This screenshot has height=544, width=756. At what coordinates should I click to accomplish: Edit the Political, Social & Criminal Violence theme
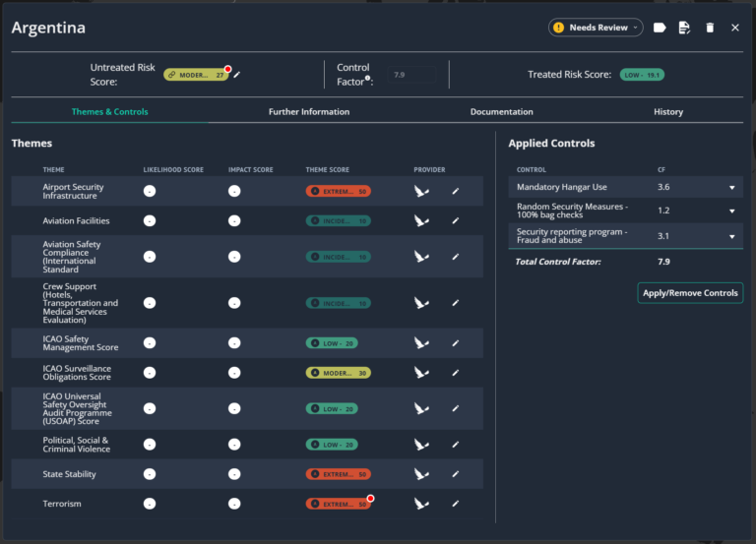tap(455, 445)
